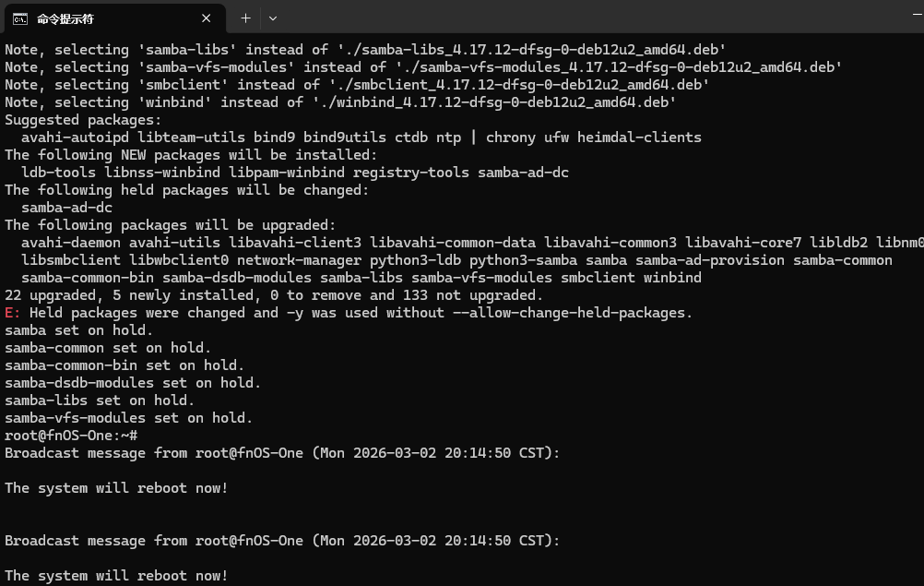Close the 命令提示符 tab
Viewport: 924px width, 586px height.
tap(207, 18)
